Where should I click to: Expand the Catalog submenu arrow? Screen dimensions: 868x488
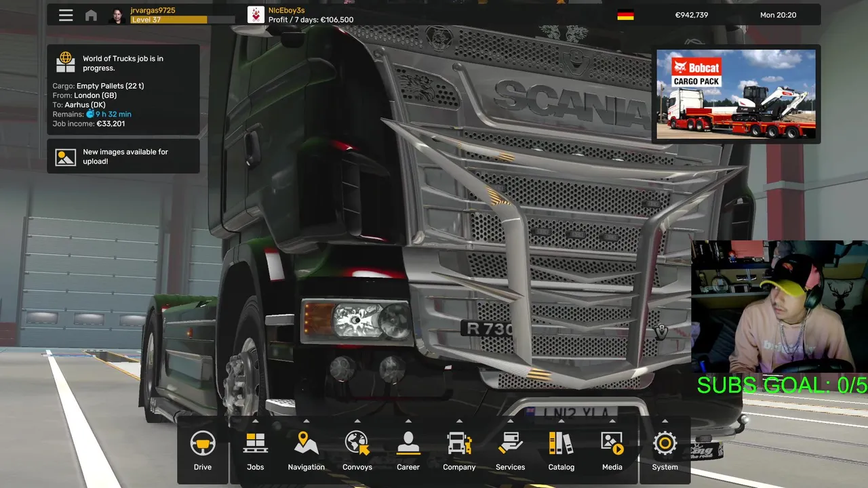[x=561, y=421]
